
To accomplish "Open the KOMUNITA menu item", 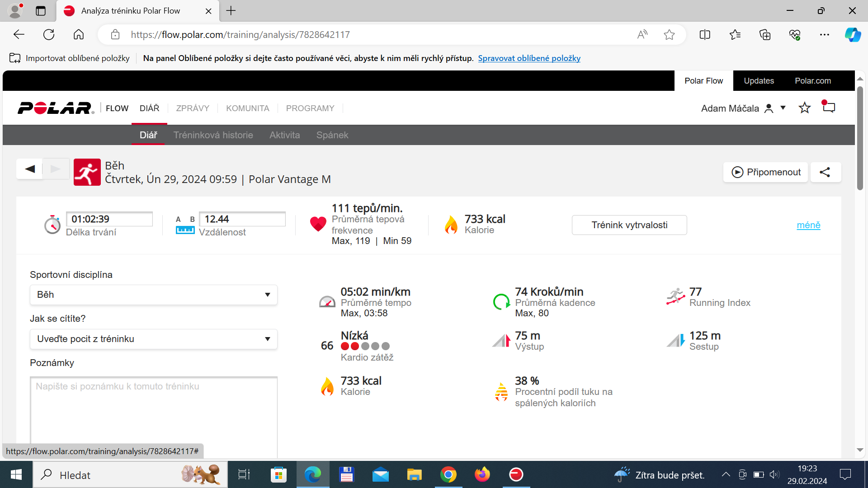I will 248,108.
